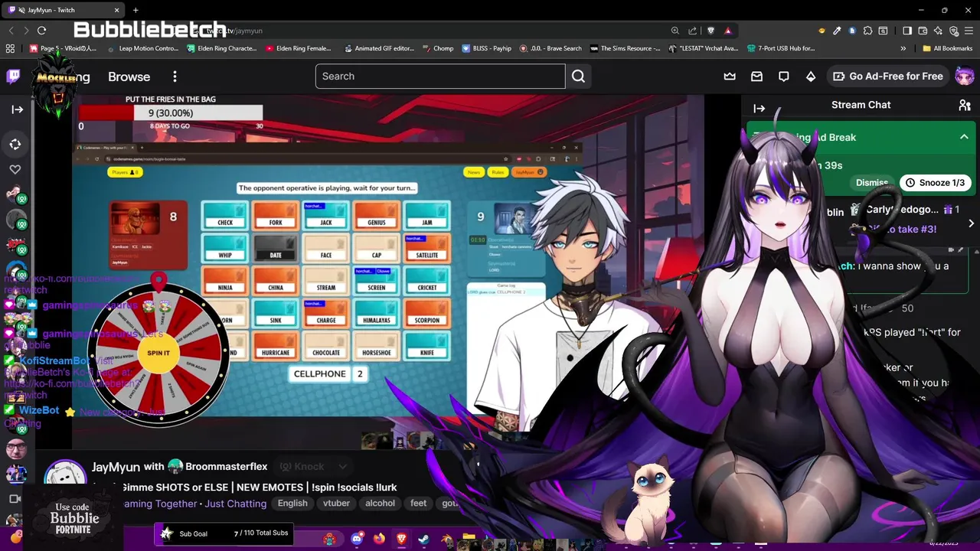Open the Brave VPN shield icon
Image resolution: width=980 pixels, height=551 pixels.
[954, 31]
